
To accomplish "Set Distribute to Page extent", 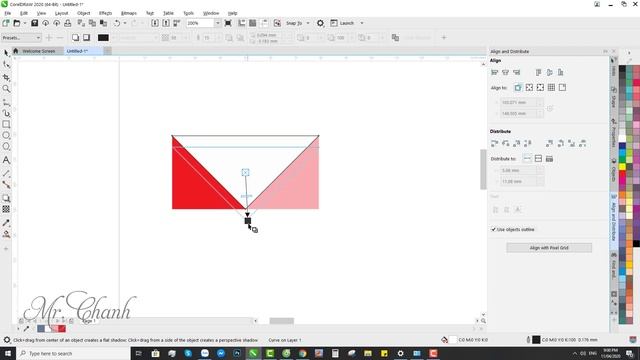I will (538, 158).
